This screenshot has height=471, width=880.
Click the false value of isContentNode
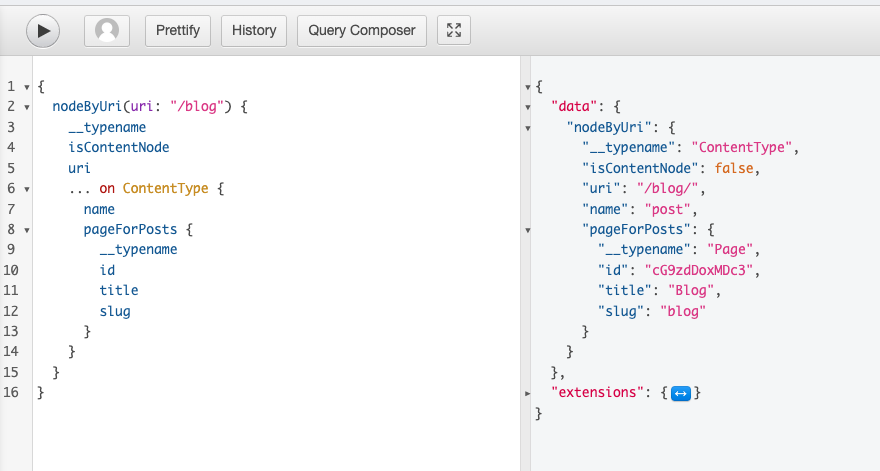click(734, 168)
